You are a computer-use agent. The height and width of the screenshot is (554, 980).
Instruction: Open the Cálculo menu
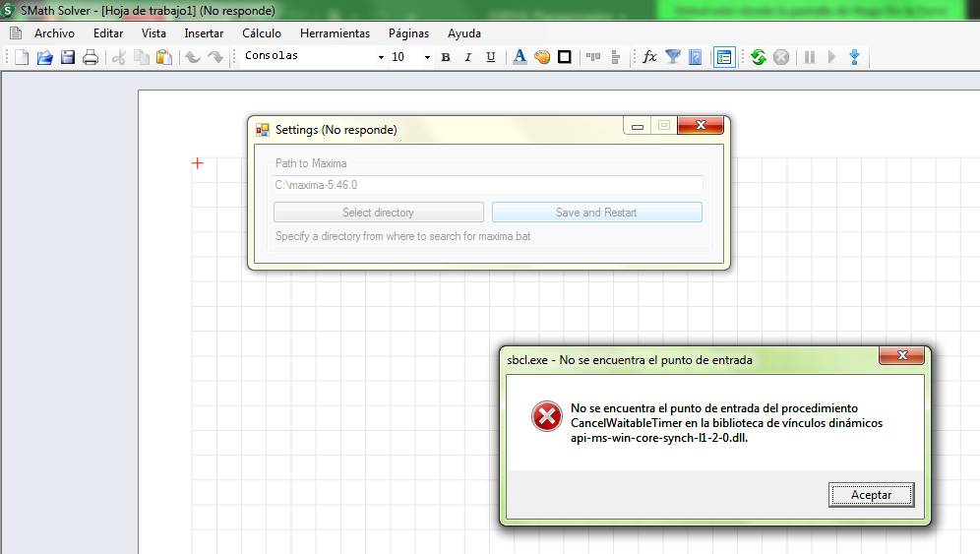(x=262, y=33)
